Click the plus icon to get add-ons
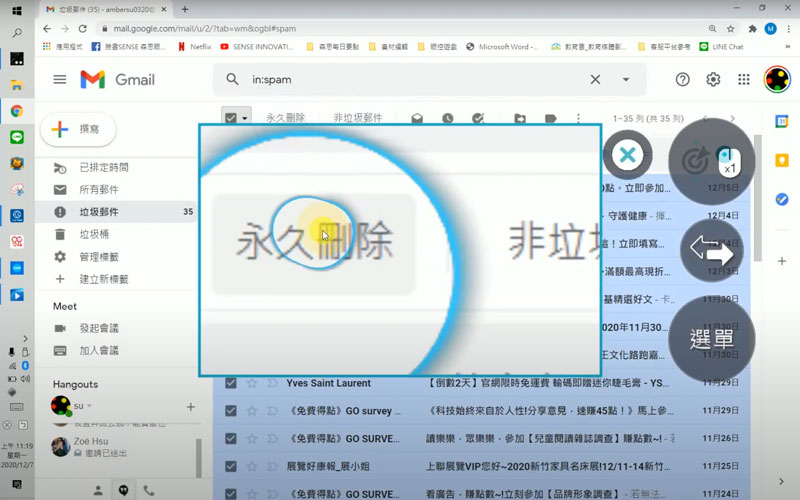Viewport: 800px width, 500px height. click(782, 261)
